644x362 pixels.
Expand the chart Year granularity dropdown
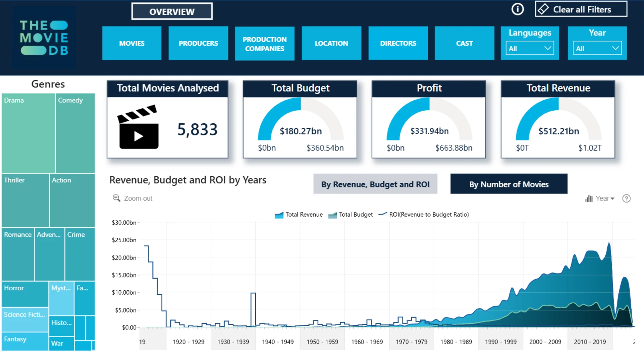click(605, 198)
